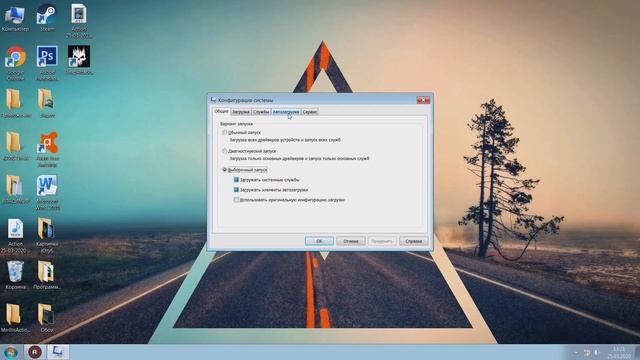The image size is (640, 360).
Task: Open the Корзина recycle bin
Action: click(x=16, y=275)
